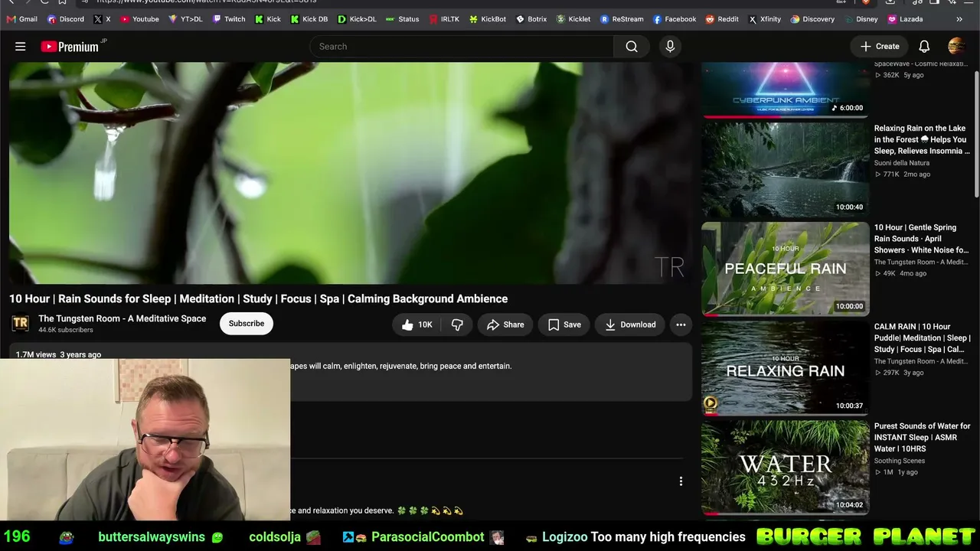This screenshot has width=980, height=551.
Task: Open the account avatar menu
Action: (956, 47)
